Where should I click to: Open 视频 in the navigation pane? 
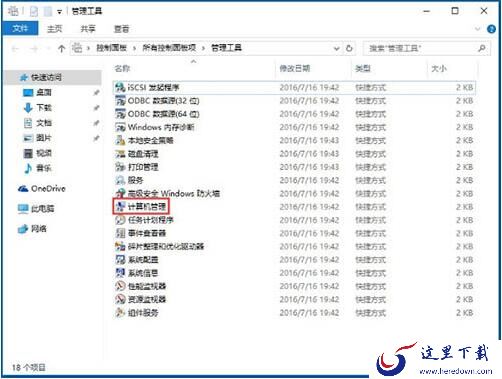(44, 153)
